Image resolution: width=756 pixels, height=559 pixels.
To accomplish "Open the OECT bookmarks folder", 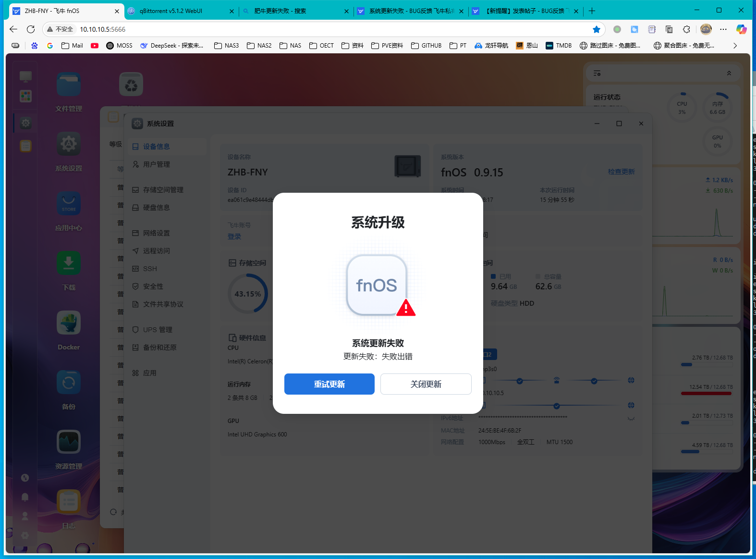I will click(x=321, y=46).
